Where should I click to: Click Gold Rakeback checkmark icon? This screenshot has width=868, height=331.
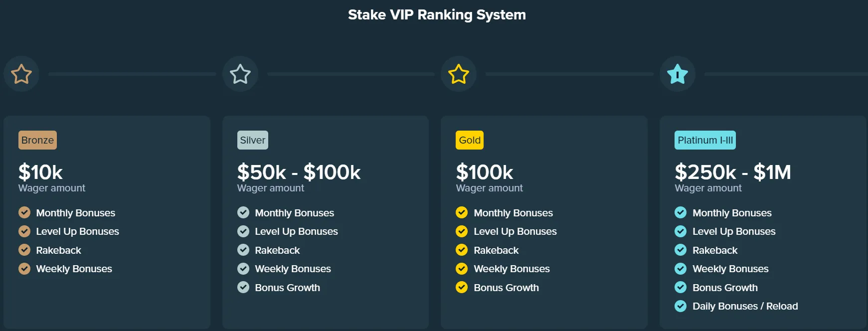point(462,250)
